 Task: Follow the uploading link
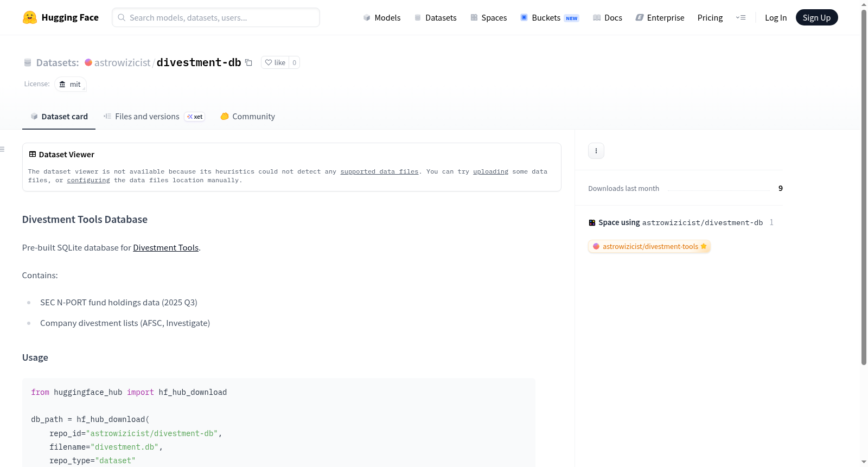[x=490, y=171]
